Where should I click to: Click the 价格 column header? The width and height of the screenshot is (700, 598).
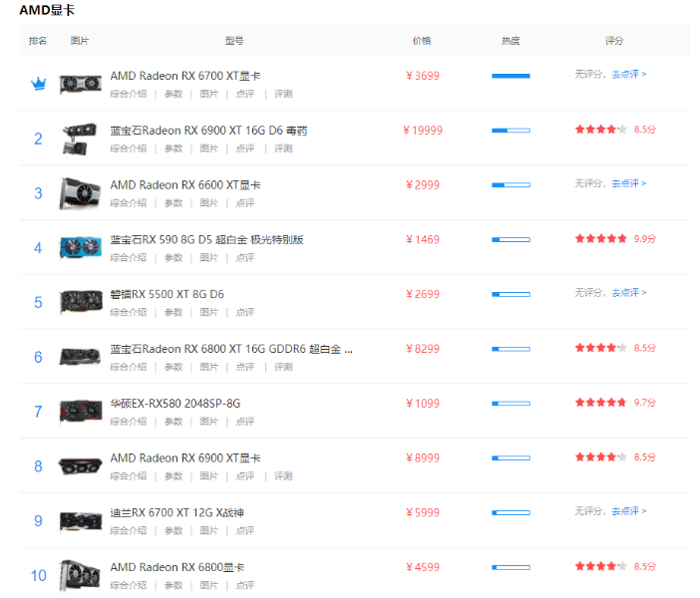[422, 41]
